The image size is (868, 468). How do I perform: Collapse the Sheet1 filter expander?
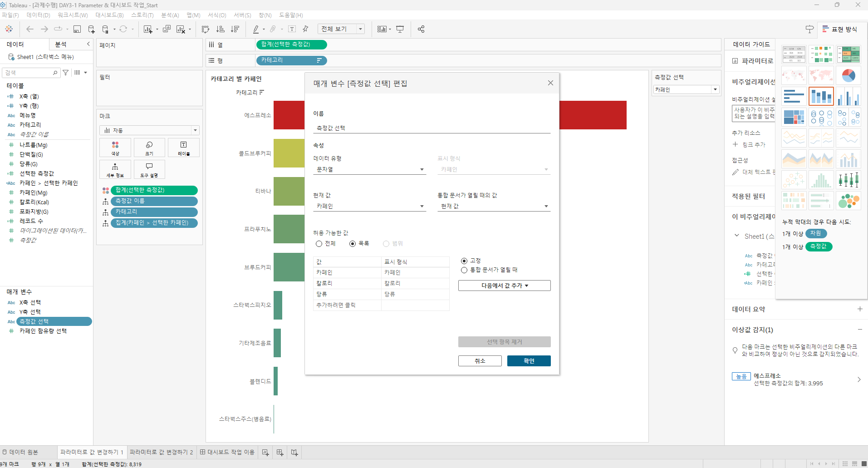click(736, 236)
